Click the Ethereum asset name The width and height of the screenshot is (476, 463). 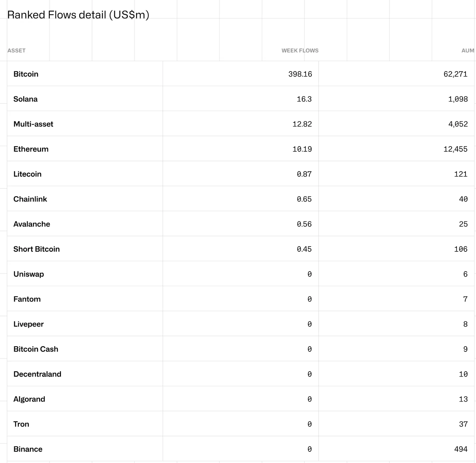click(x=31, y=149)
